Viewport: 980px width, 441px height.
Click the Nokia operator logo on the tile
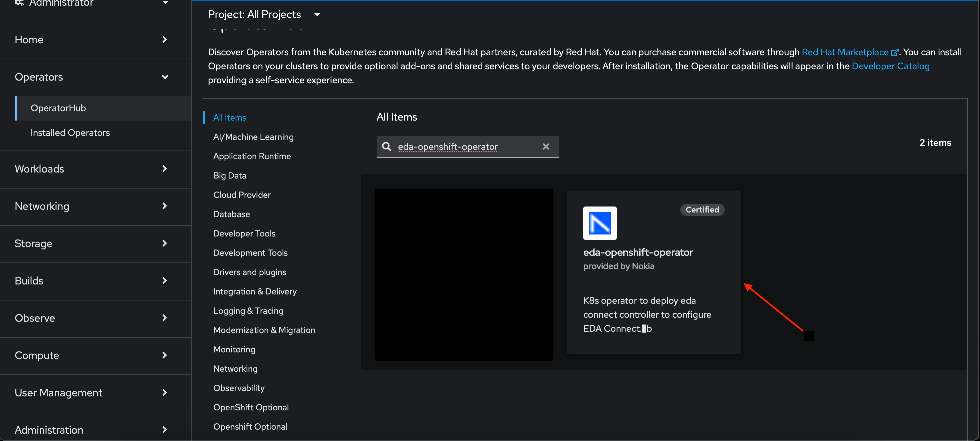tap(599, 223)
